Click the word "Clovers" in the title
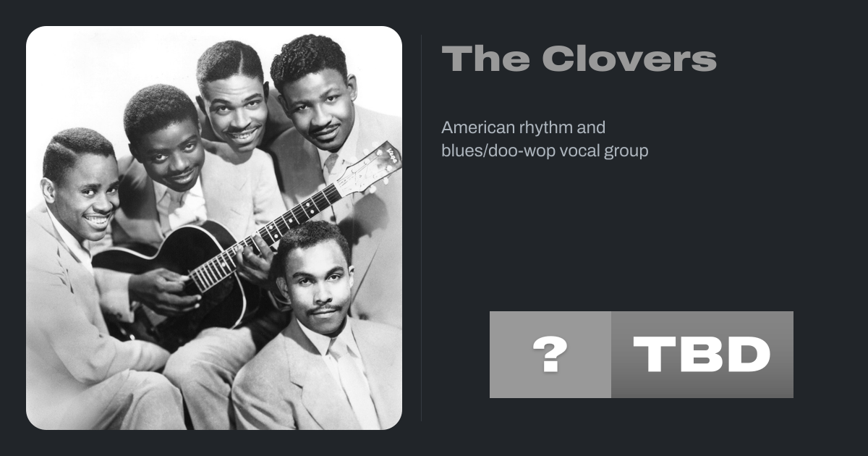The width and height of the screenshot is (868, 456). pos(628,59)
